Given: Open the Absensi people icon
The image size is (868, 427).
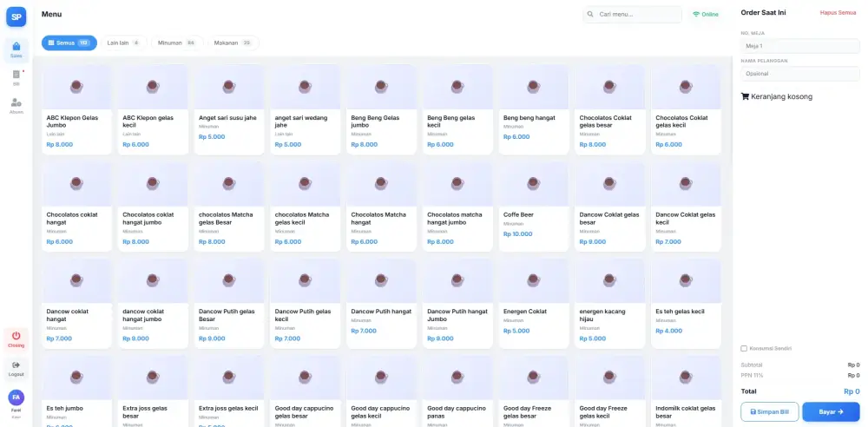Looking at the screenshot, I should tap(16, 105).
